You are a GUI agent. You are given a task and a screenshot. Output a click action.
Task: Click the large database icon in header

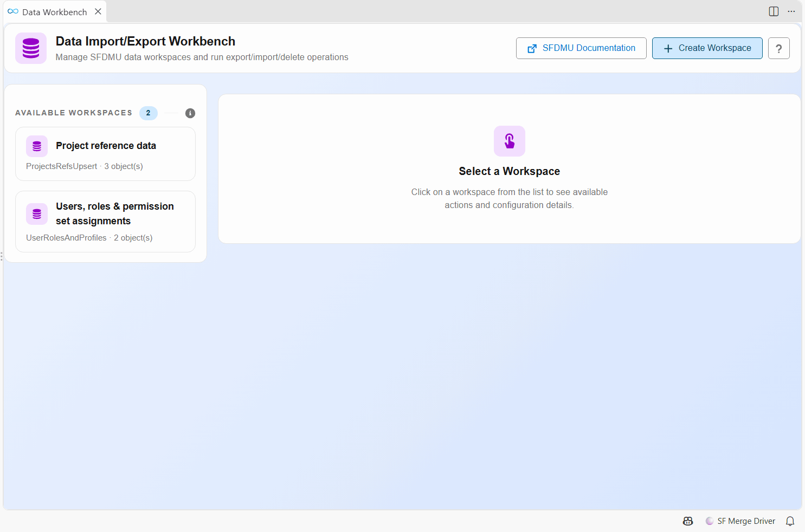point(31,48)
